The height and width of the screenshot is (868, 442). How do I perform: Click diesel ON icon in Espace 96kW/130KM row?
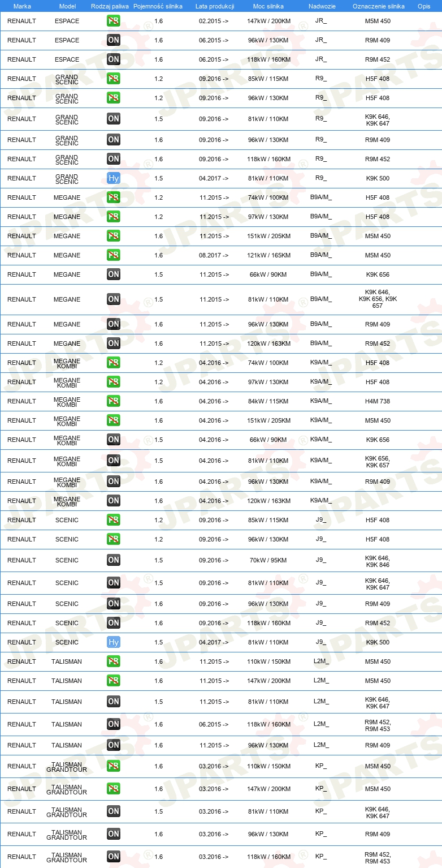(x=114, y=40)
